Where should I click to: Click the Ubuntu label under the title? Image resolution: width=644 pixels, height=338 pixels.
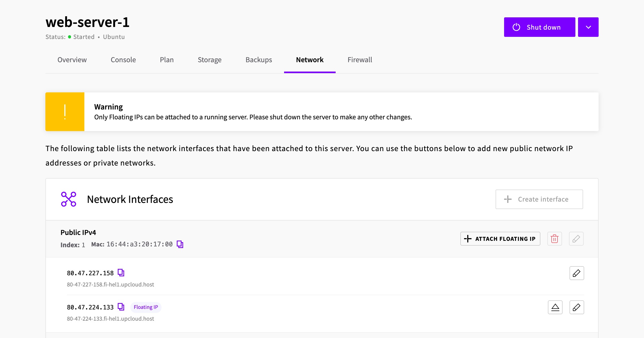coord(114,37)
